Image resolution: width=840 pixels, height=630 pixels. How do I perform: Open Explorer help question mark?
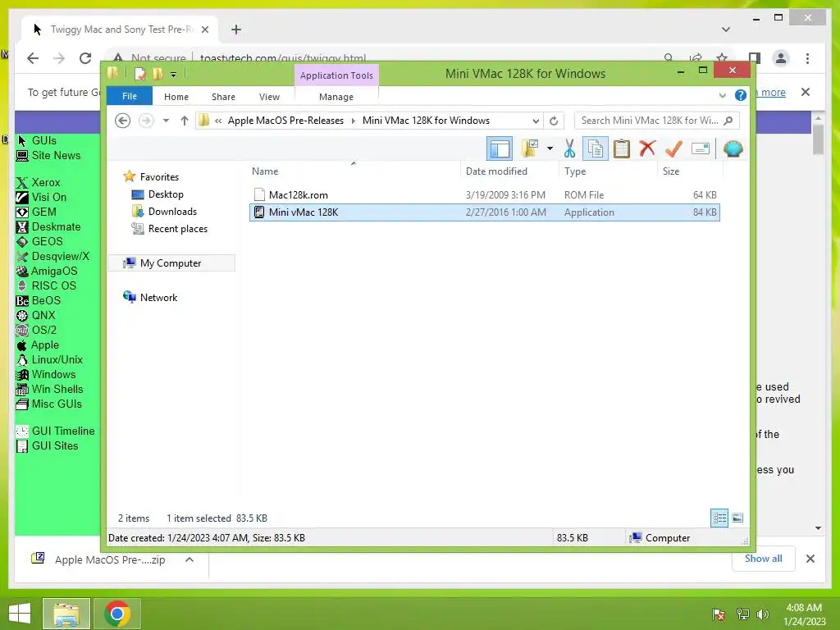click(x=741, y=95)
